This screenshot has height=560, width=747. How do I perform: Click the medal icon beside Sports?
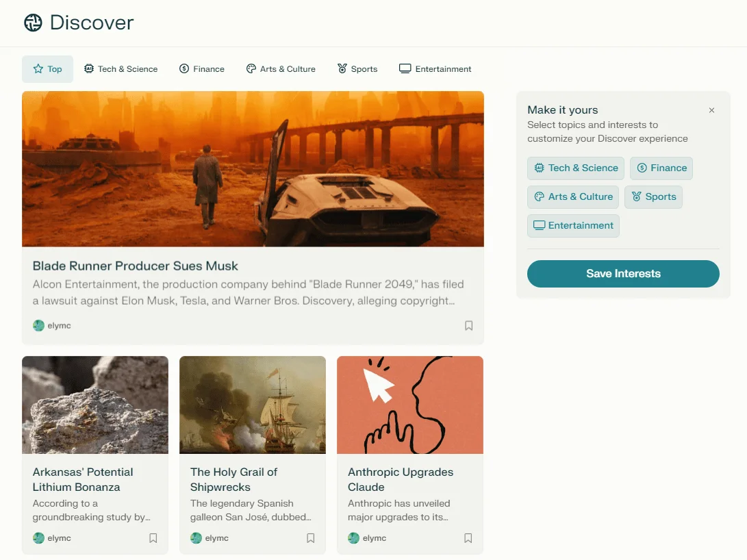click(340, 68)
